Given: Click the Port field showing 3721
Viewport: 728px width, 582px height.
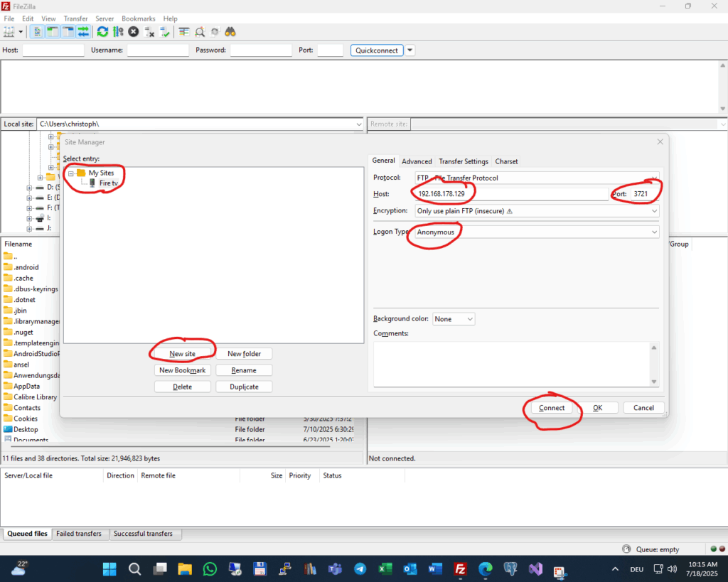Looking at the screenshot, I should tap(644, 194).
